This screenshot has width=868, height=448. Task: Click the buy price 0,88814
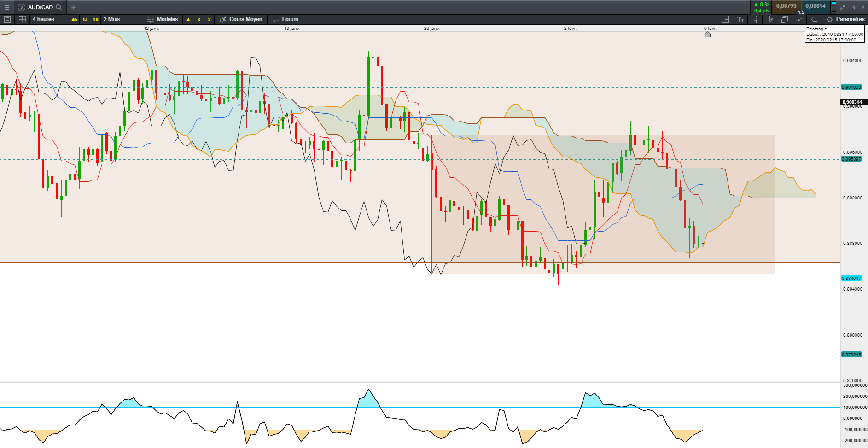click(x=816, y=6)
